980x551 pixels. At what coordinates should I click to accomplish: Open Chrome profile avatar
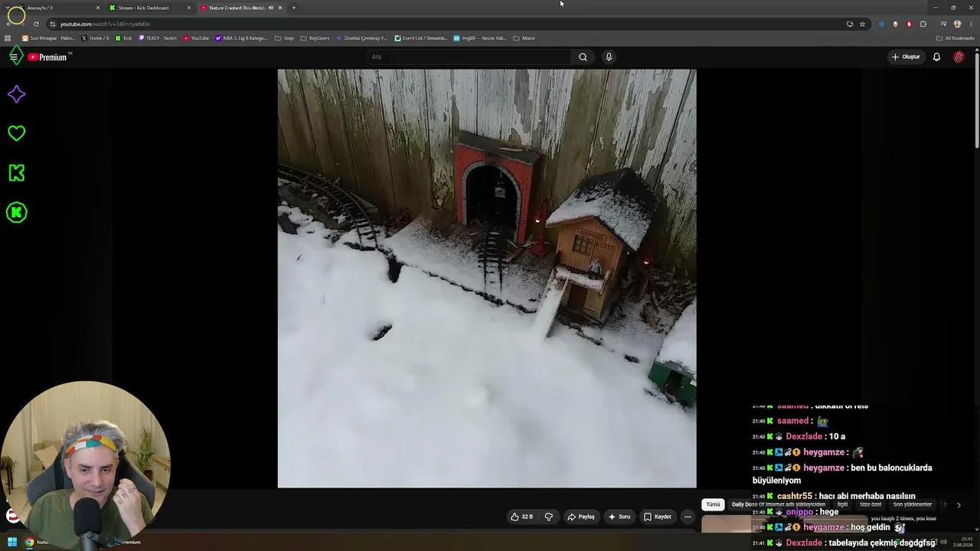pos(957,24)
